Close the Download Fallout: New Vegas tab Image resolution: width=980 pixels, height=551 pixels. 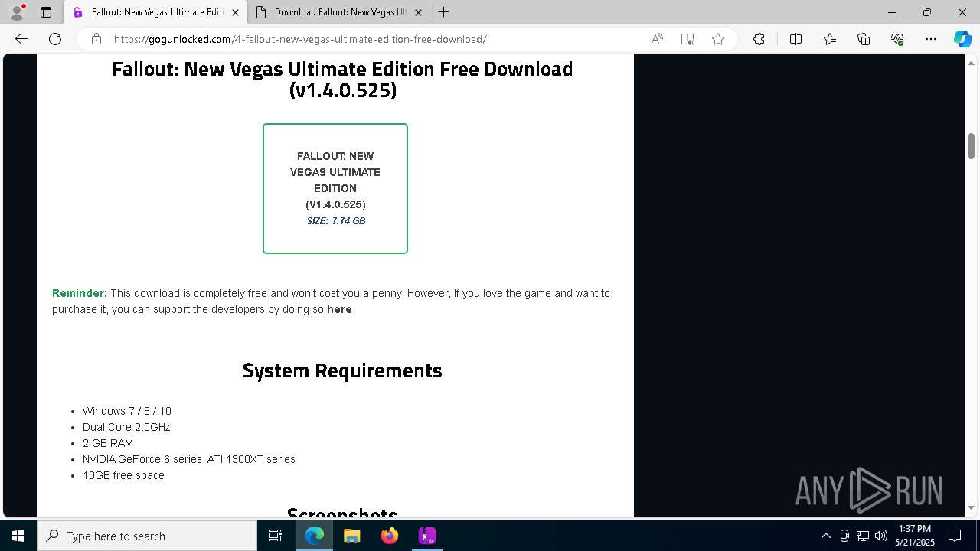click(419, 12)
